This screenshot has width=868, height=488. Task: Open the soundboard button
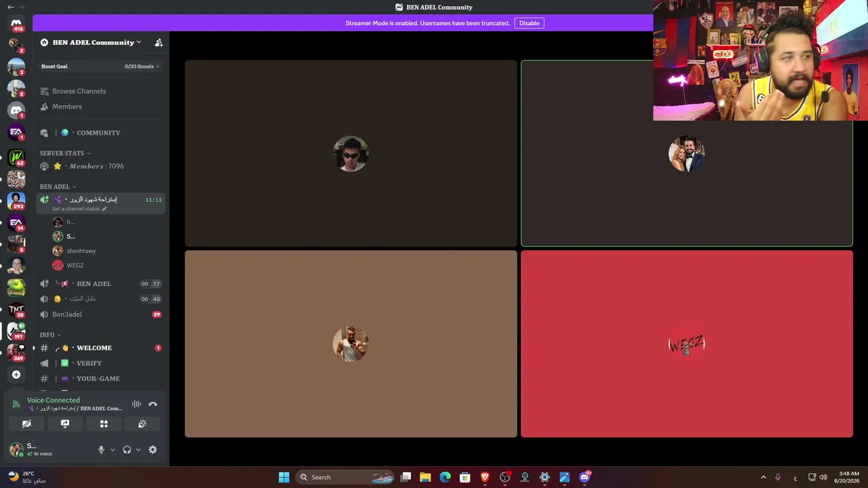click(x=142, y=424)
